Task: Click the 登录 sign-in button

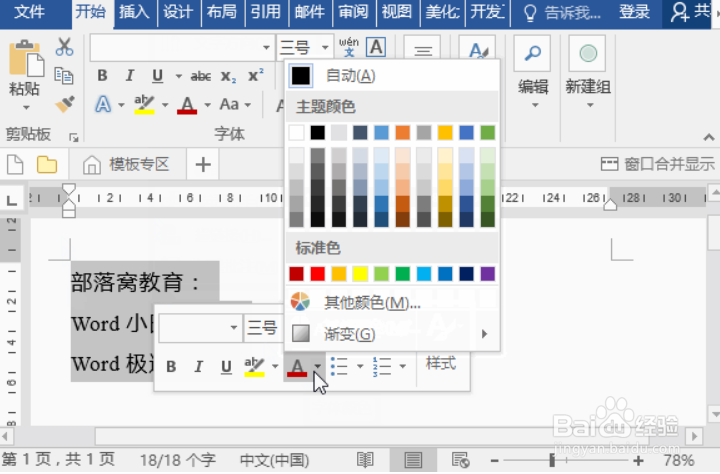Action: (x=634, y=12)
